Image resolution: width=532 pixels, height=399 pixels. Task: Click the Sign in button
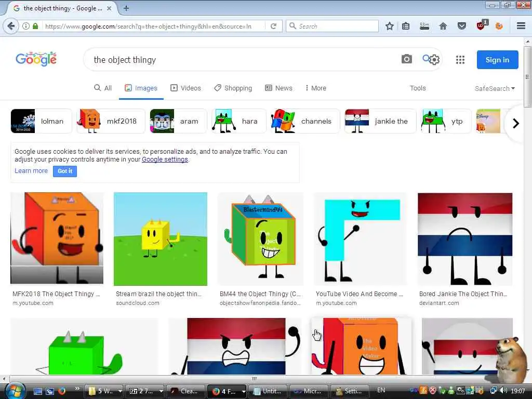pyautogui.click(x=497, y=60)
